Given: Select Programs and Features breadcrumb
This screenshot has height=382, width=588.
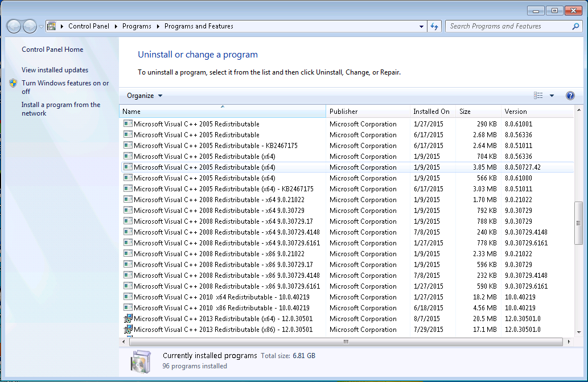Looking at the screenshot, I should (199, 26).
